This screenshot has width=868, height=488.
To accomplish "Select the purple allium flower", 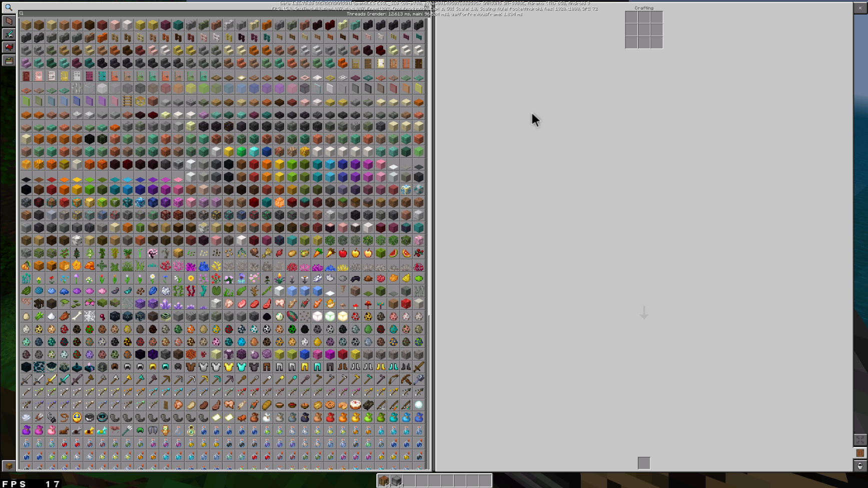I will pos(77,278).
